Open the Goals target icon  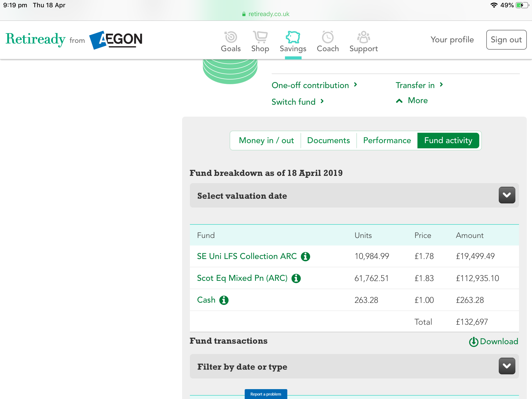231,37
